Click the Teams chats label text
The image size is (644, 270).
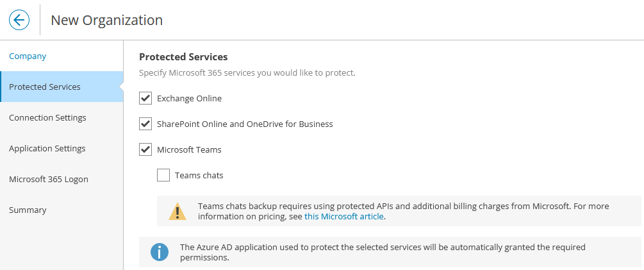click(199, 176)
